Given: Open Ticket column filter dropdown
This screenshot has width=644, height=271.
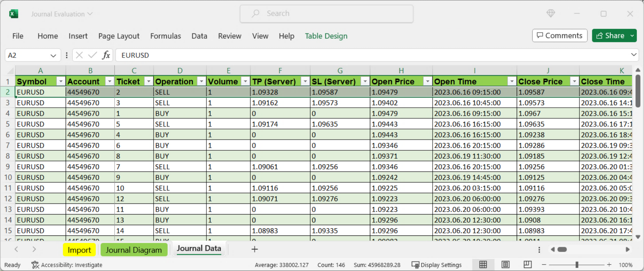Looking at the screenshot, I should coord(149,81).
